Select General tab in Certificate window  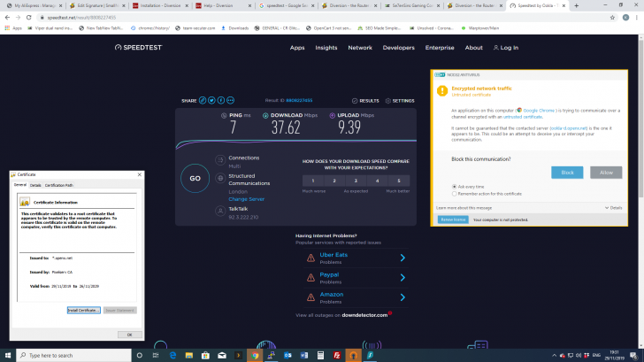coord(20,185)
